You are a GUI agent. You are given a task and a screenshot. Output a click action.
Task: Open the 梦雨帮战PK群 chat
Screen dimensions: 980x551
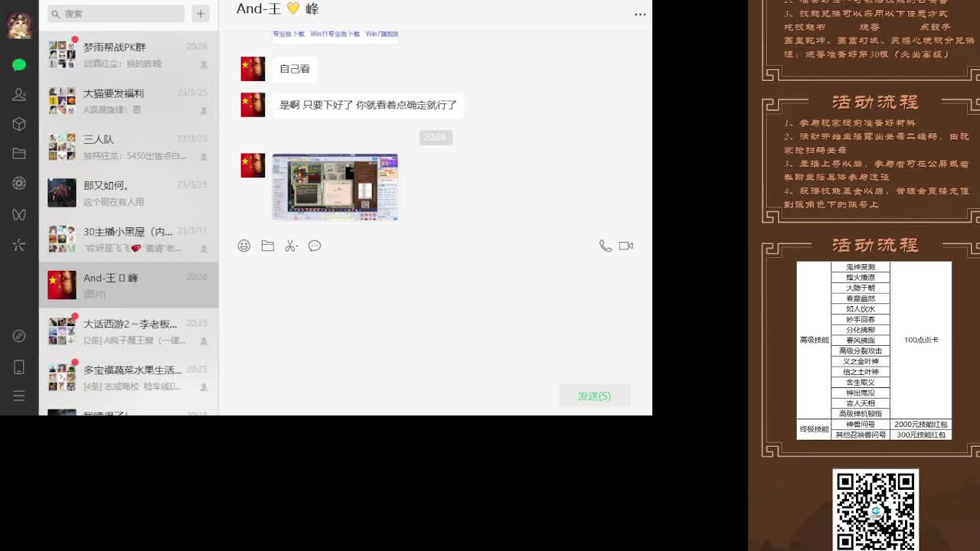click(129, 54)
